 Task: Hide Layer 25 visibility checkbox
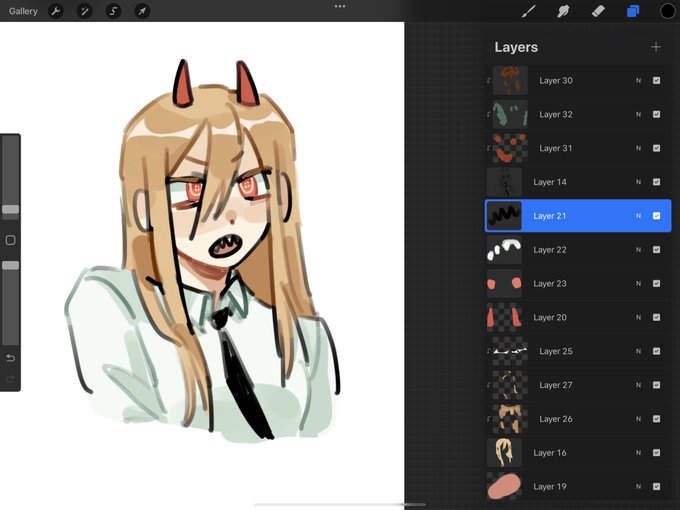coord(656,351)
